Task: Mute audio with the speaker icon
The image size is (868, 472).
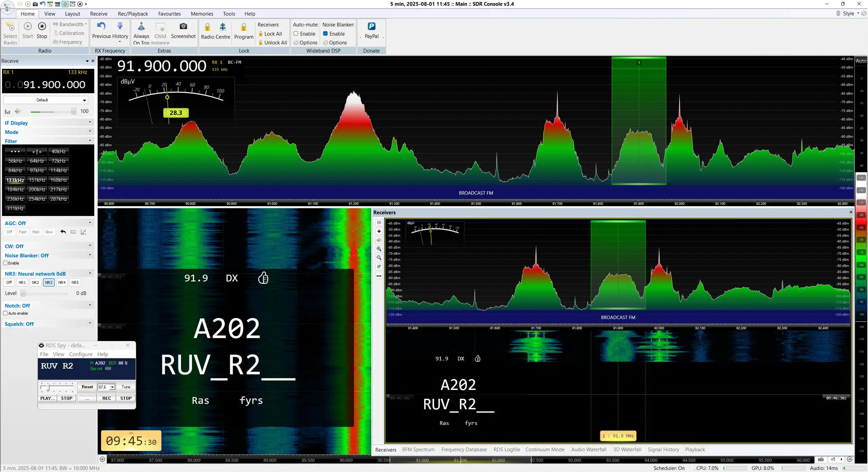Action: 18,111
